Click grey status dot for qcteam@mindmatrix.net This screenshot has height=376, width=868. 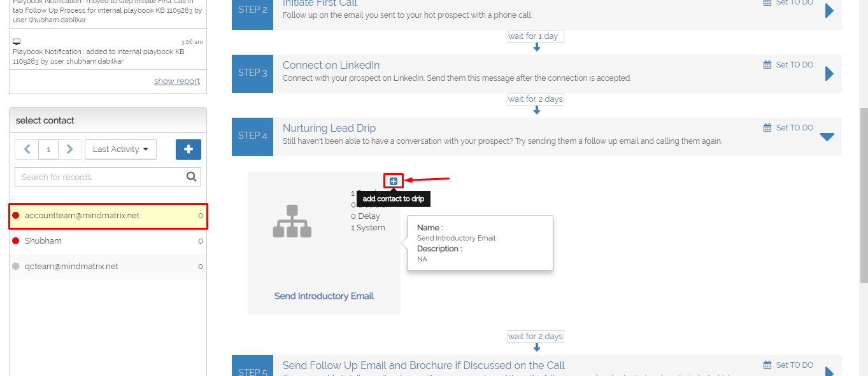[16, 267]
